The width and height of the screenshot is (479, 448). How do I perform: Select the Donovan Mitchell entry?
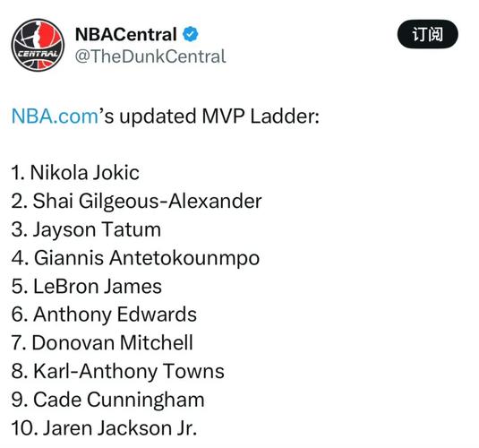(102, 343)
